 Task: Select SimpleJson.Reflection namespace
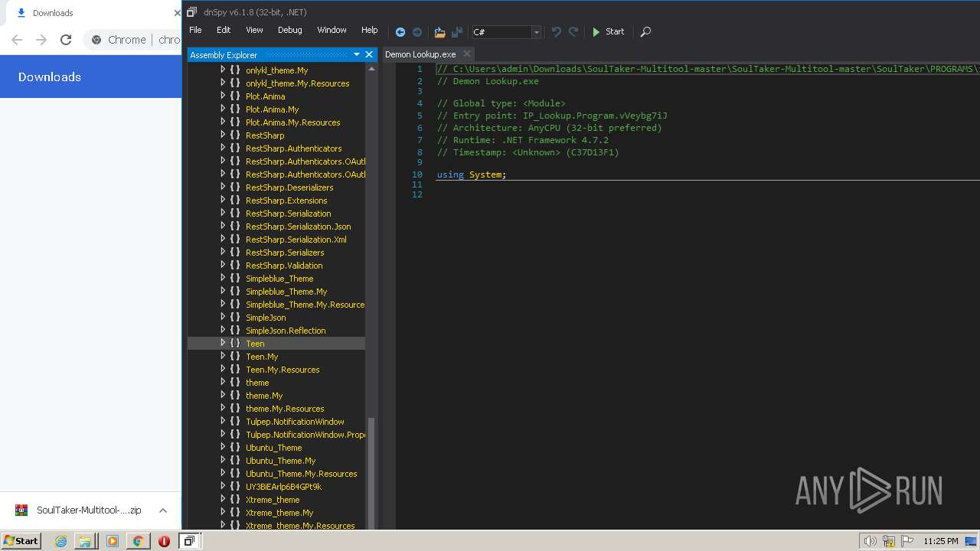click(286, 331)
